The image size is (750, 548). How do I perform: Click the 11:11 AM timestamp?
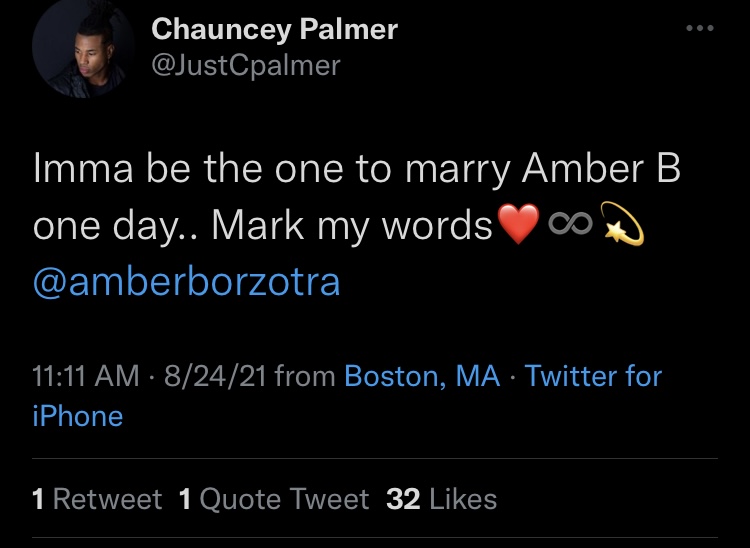coord(86,375)
